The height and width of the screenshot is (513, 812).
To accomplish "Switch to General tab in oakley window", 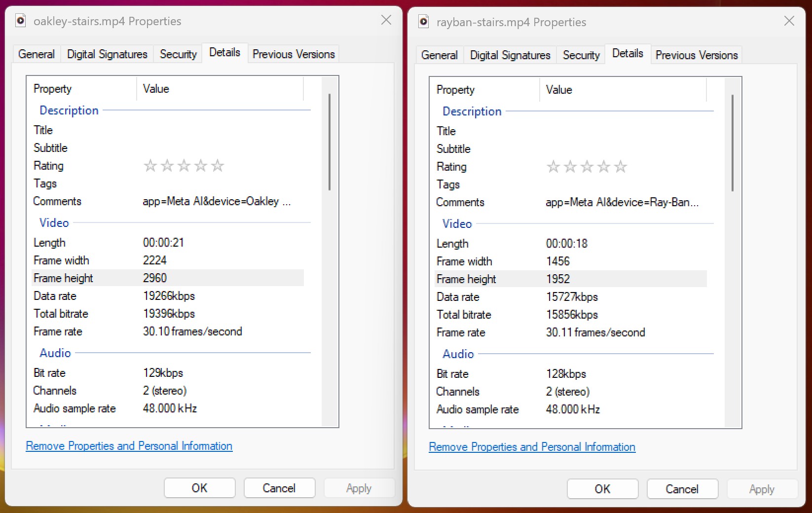I will [x=36, y=54].
